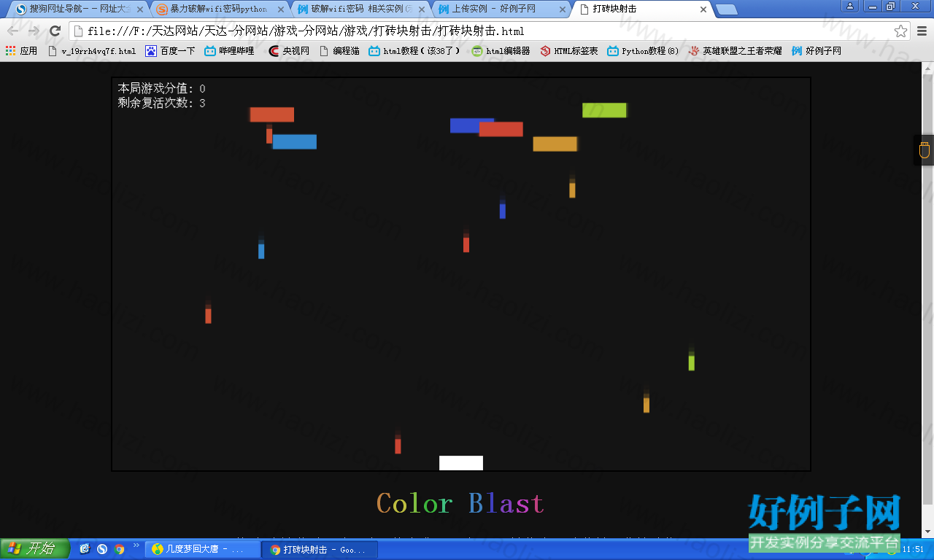
Task: Close the 上传实例 tab
Action: tap(562, 9)
